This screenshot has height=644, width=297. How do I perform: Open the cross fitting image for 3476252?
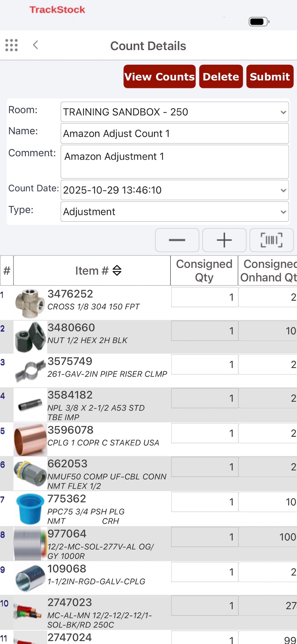pos(30,303)
